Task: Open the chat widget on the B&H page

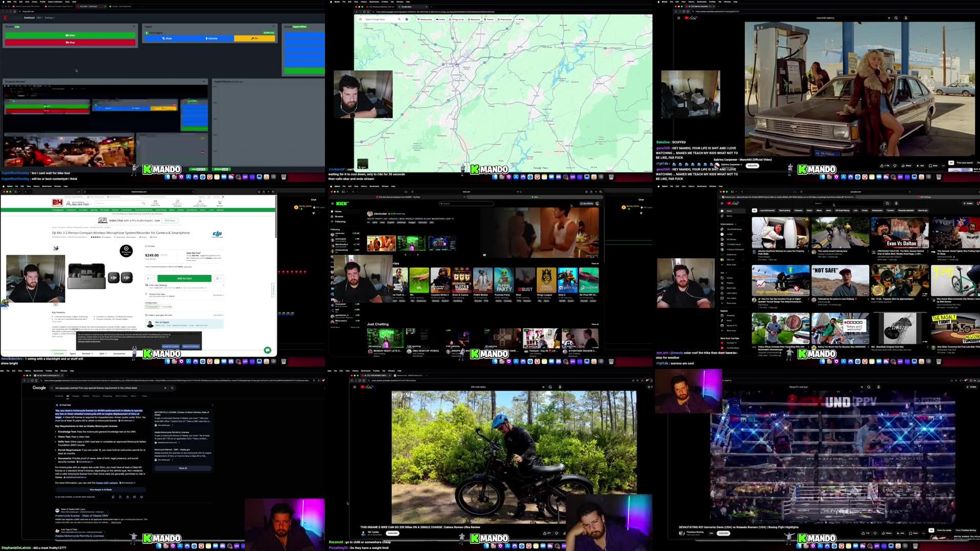Action: click(268, 350)
